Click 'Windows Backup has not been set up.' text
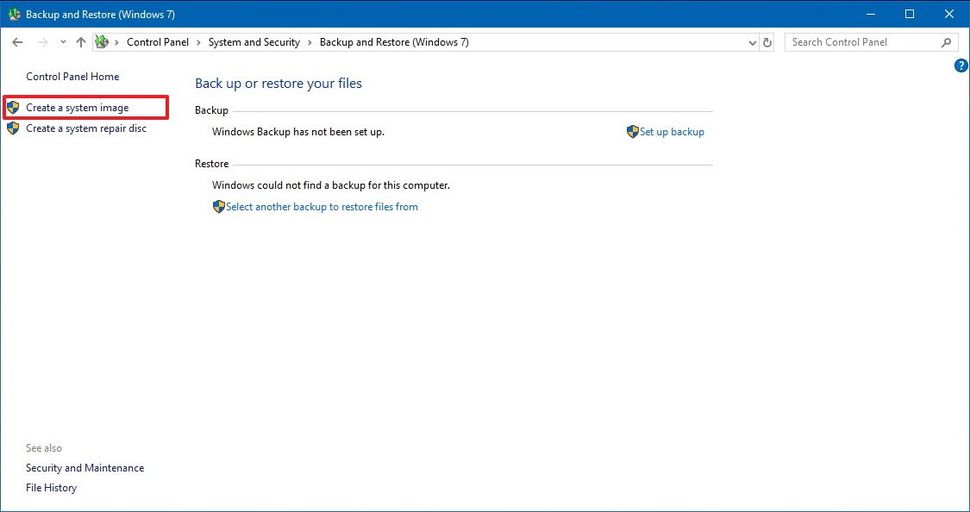970x512 pixels. 298,132
